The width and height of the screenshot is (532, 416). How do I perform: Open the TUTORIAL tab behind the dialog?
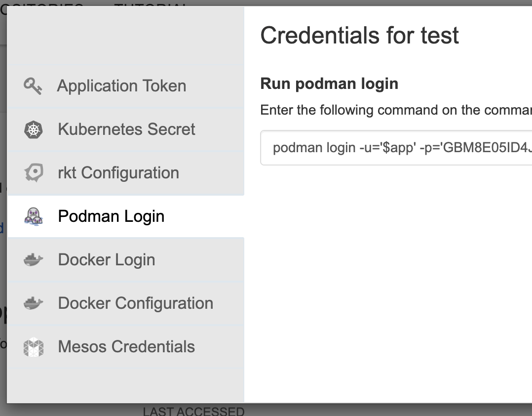[x=151, y=4]
